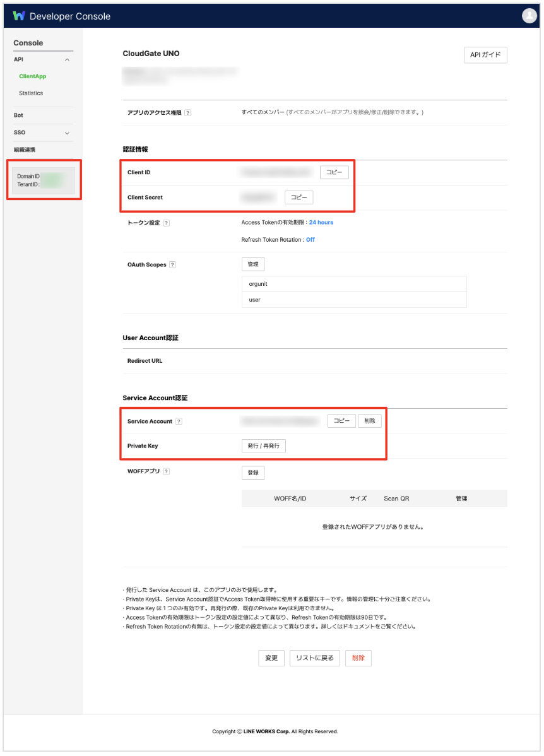544x756 pixels.
Task: Click the リストに戻る button
Action: (315, 658)
